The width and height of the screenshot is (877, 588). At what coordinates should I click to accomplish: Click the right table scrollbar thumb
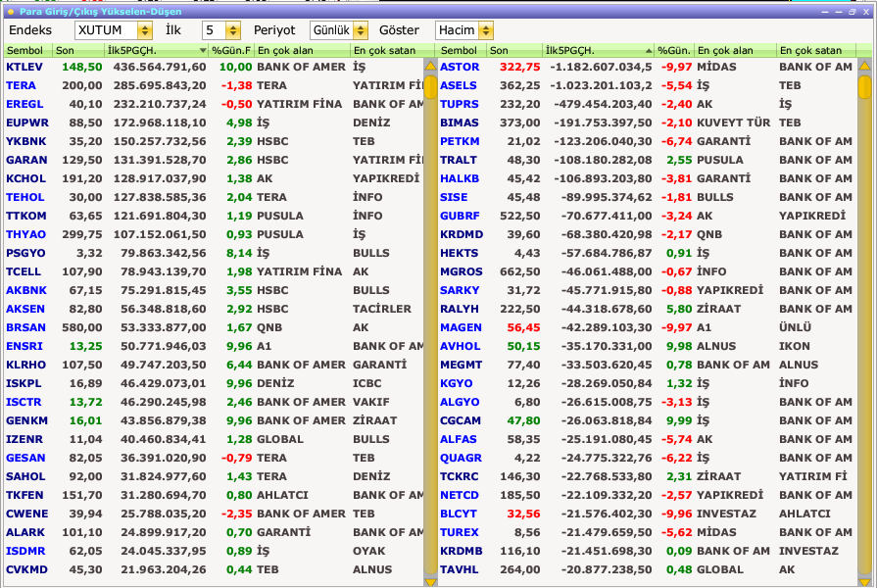click(864, 87)
